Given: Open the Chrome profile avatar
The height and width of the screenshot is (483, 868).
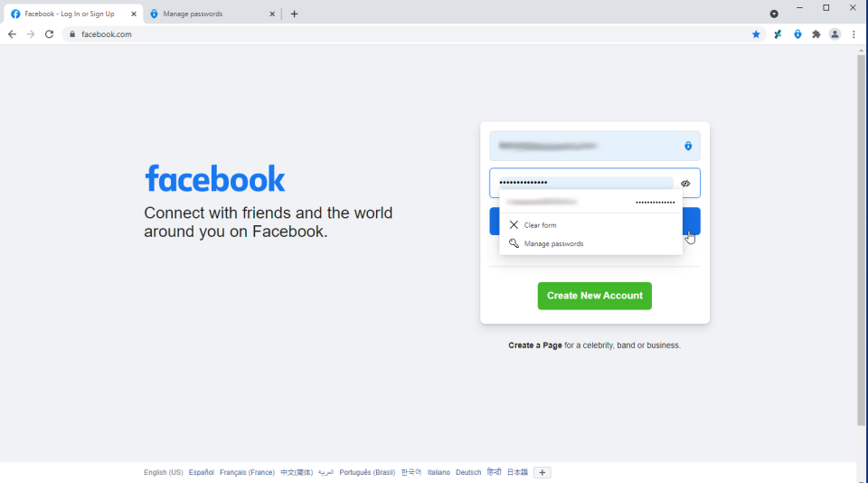Looking at the screenshot, I should pyautogui.click(x=835, y=34).
